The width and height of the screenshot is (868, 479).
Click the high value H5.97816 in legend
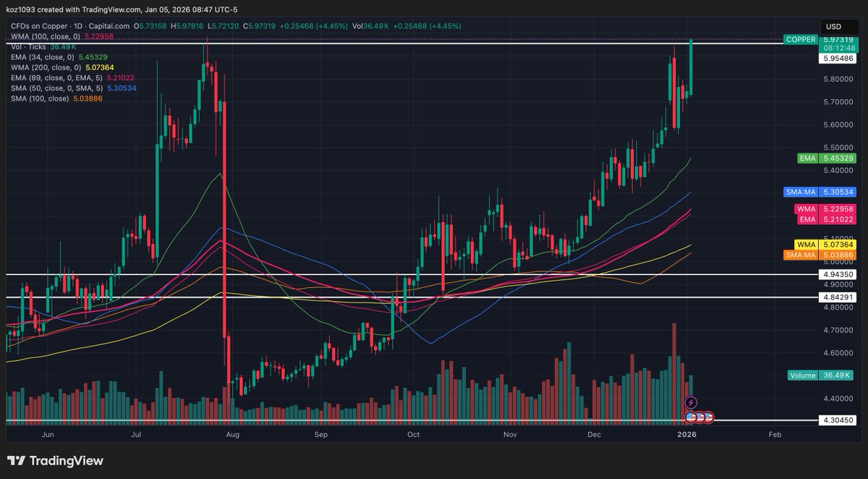[x=187, y=26]
